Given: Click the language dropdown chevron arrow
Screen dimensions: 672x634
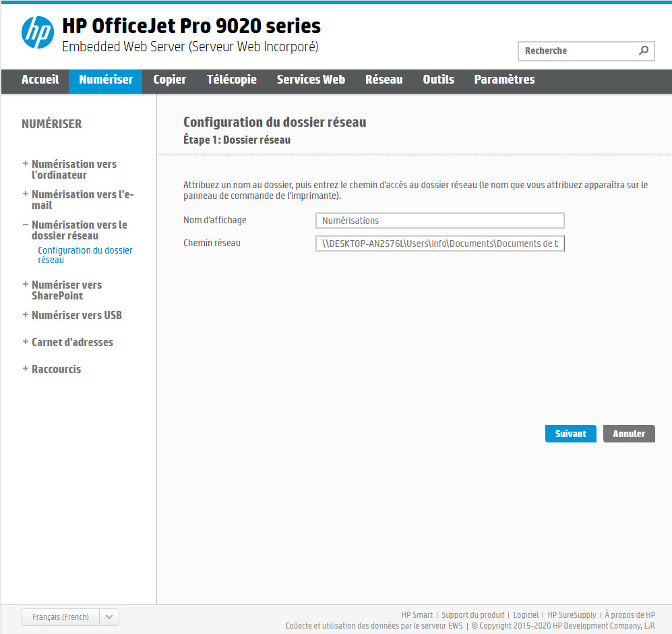Looking at the screenshot, I should [109, 617].
